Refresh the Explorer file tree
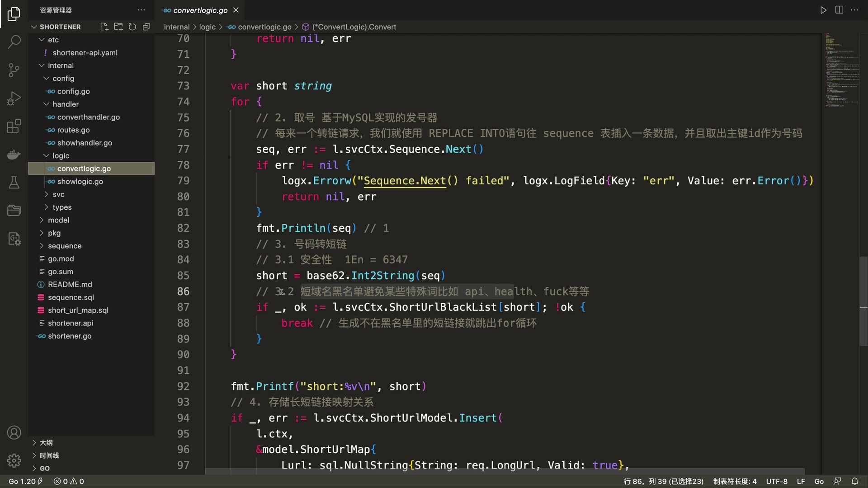The width and height of the screenshot is (868, 488). (132, 27)
